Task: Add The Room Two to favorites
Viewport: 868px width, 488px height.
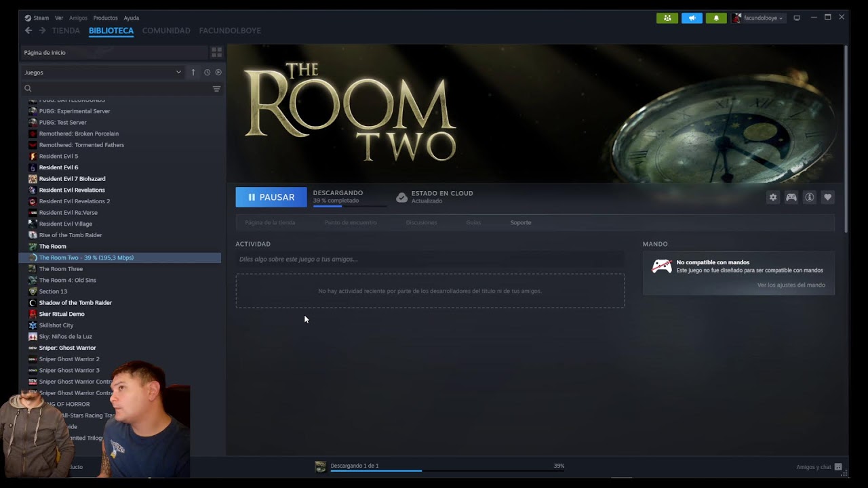Action: pos(827,197)
